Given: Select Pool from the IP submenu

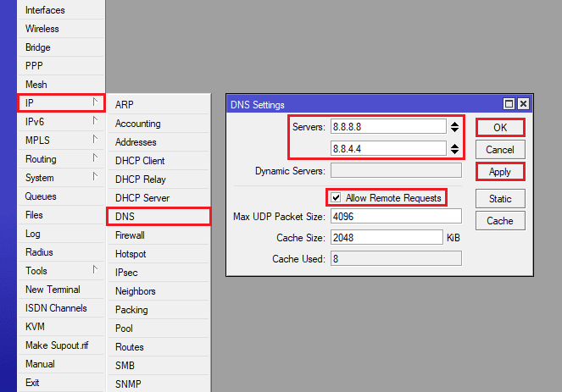Looking at the screenshot, I should [159, 329].
